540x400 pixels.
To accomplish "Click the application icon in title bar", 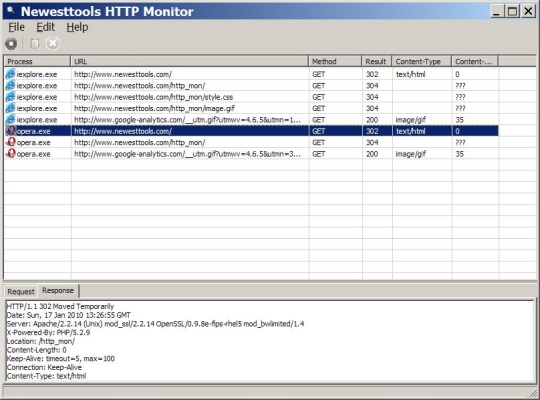I will click(11, 11).
